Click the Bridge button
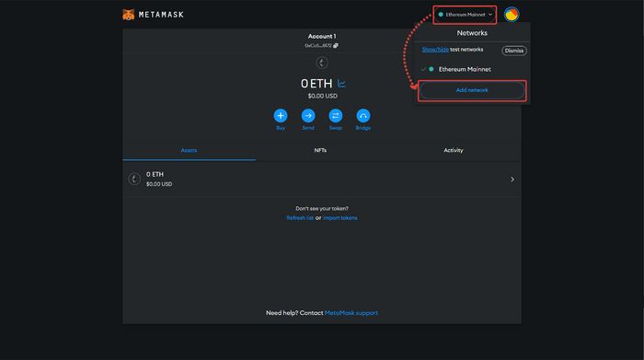This screenshot has height=360, width=644. [363, 116]
